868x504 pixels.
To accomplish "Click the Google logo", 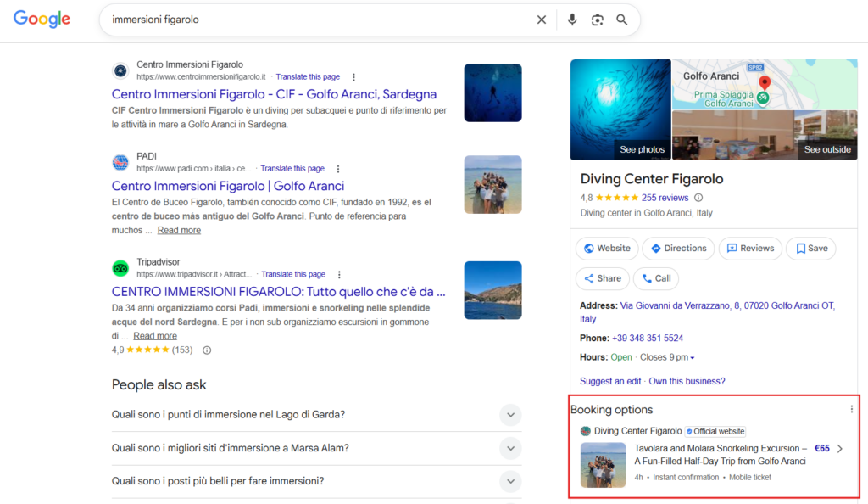I will click(x=41, y=19).
